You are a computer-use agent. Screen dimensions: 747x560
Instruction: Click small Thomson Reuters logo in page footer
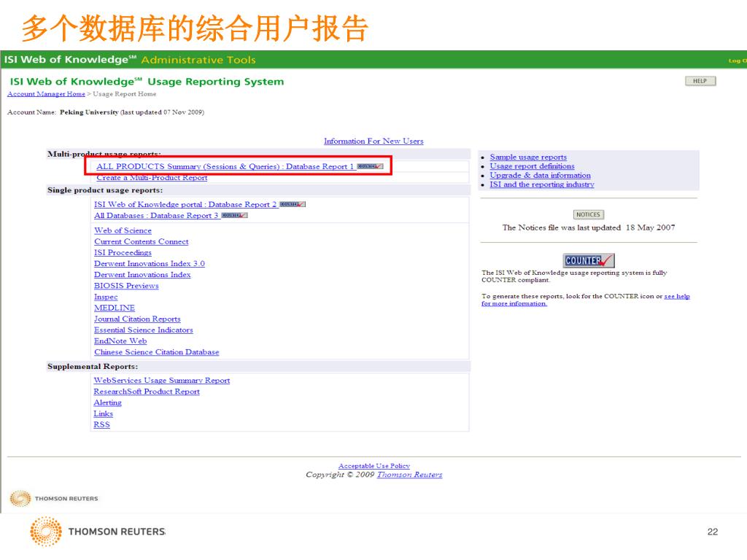pos(54,499)
